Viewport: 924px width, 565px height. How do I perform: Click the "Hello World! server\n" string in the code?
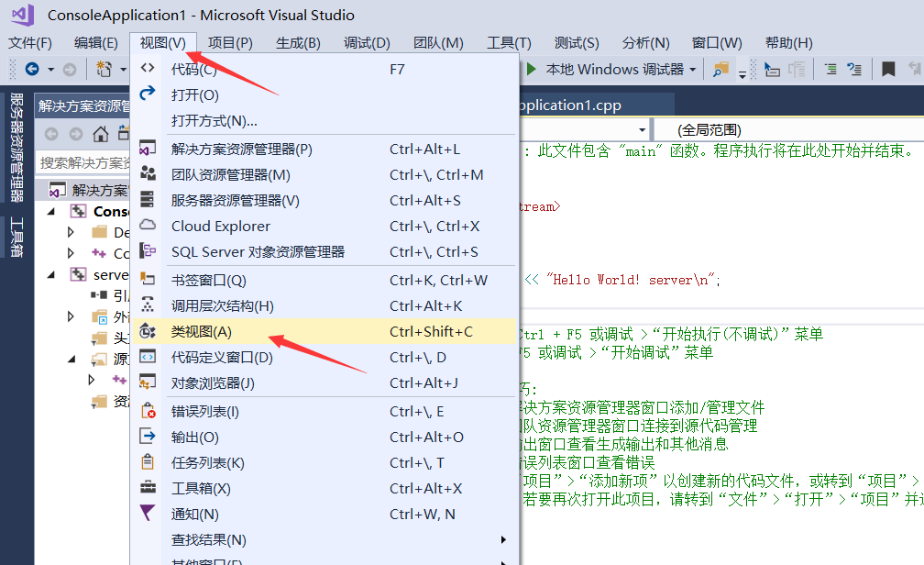[631, 280]
